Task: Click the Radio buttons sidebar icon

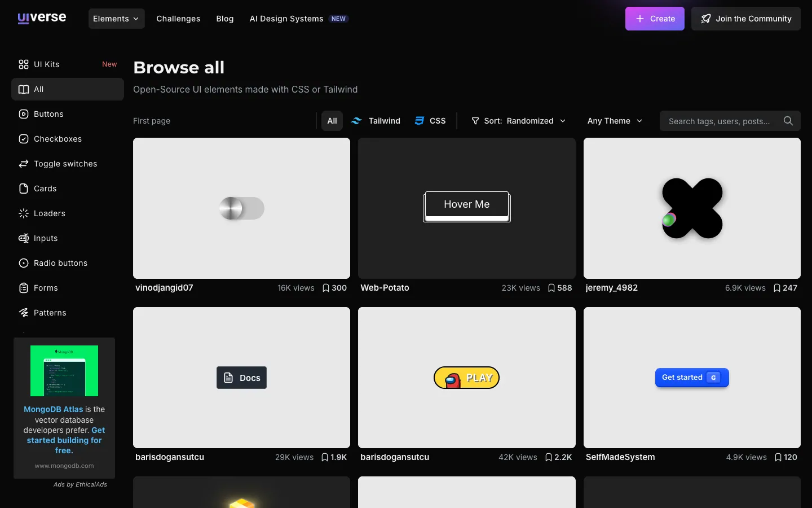Action: (x=24, y=263)
